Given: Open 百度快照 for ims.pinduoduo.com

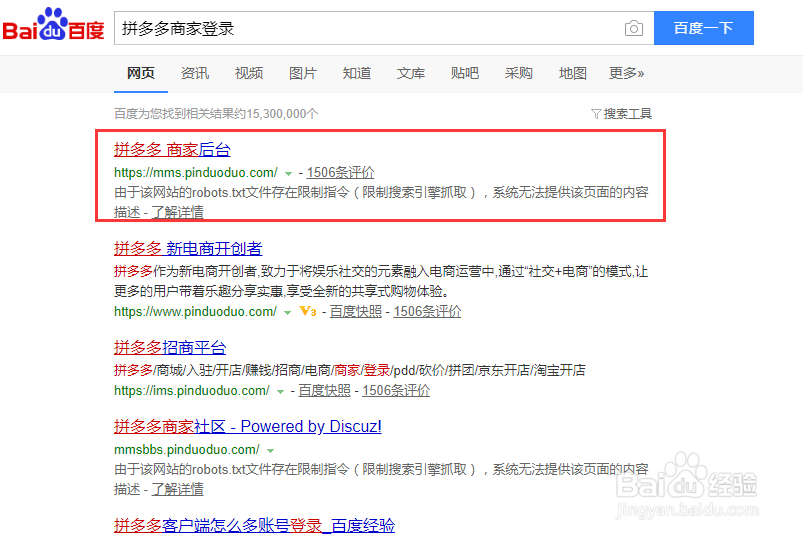Looking at the screenshot, I should 325,391.
